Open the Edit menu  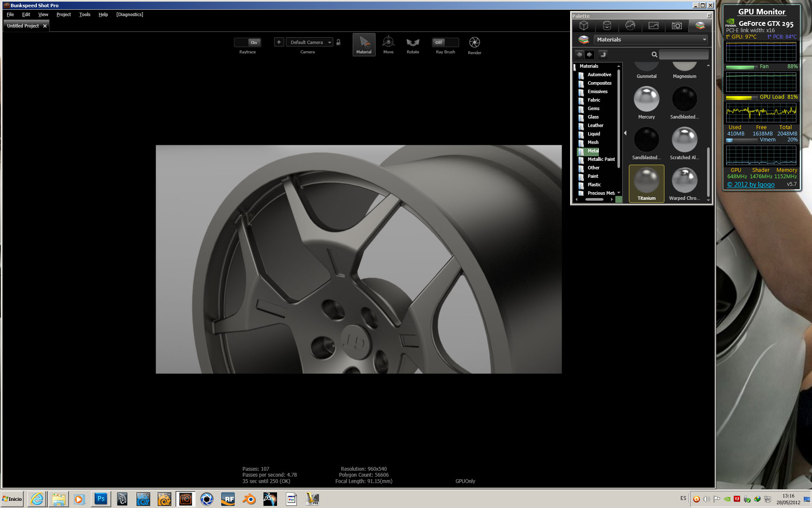coord(26,14)
